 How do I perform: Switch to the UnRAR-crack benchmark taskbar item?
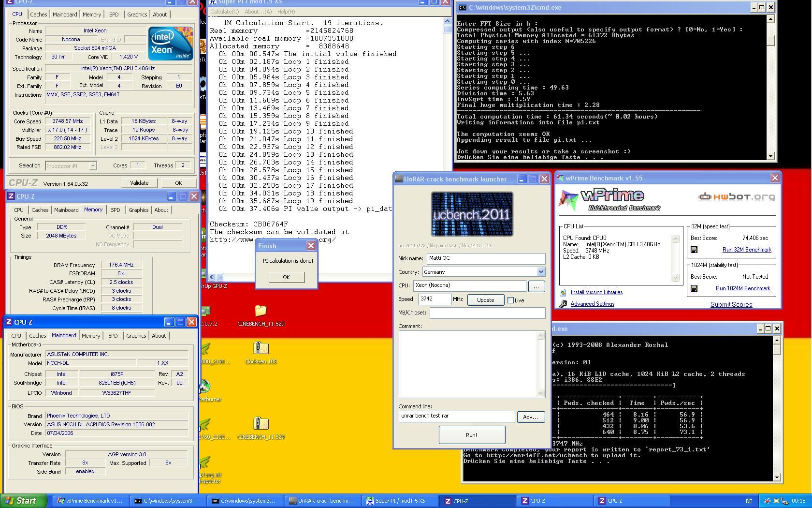[x=322, y=501]
